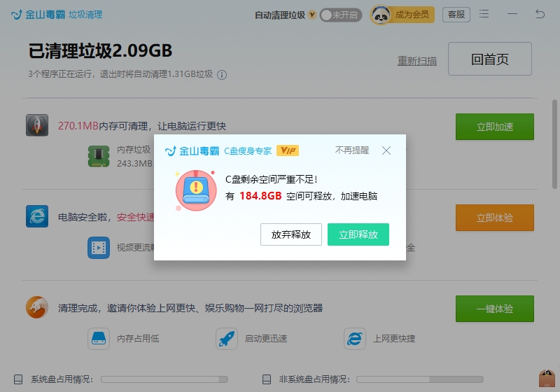Click the 上网更快捷 browser icon

[x=355, y=338]
